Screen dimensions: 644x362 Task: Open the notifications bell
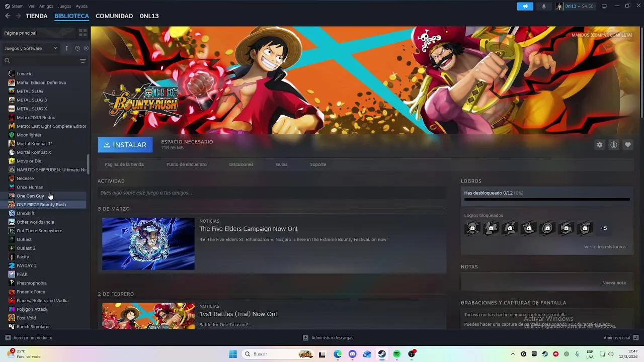point(544,6)
